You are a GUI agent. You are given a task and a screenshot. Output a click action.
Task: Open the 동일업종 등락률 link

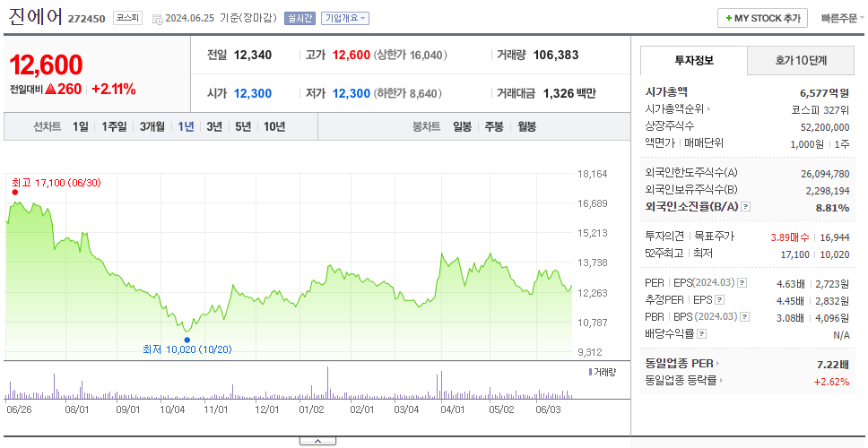click(684, 381)
